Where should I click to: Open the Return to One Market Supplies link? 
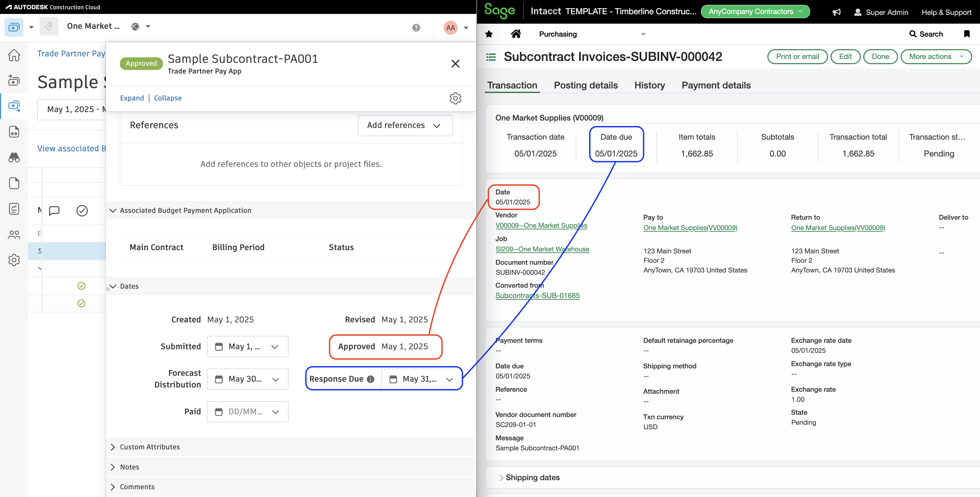[838, 228]
